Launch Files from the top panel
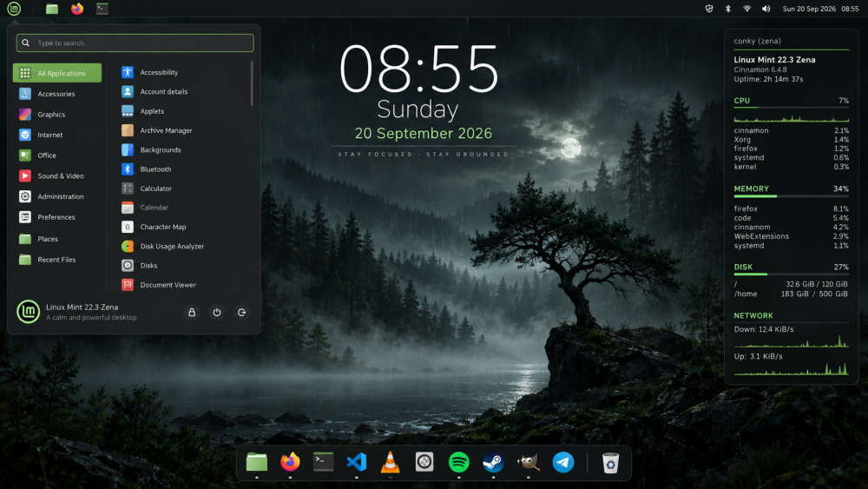 (x=52, y=9)
